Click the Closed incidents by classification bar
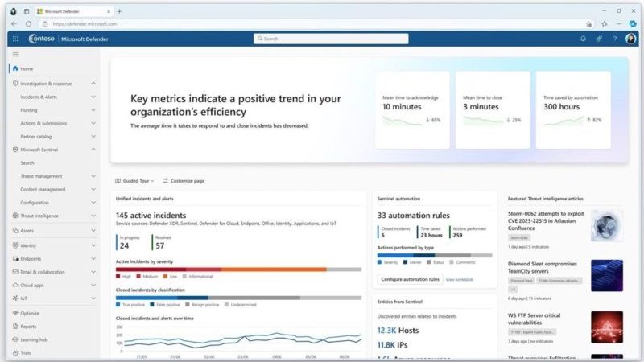 point(238,298)
